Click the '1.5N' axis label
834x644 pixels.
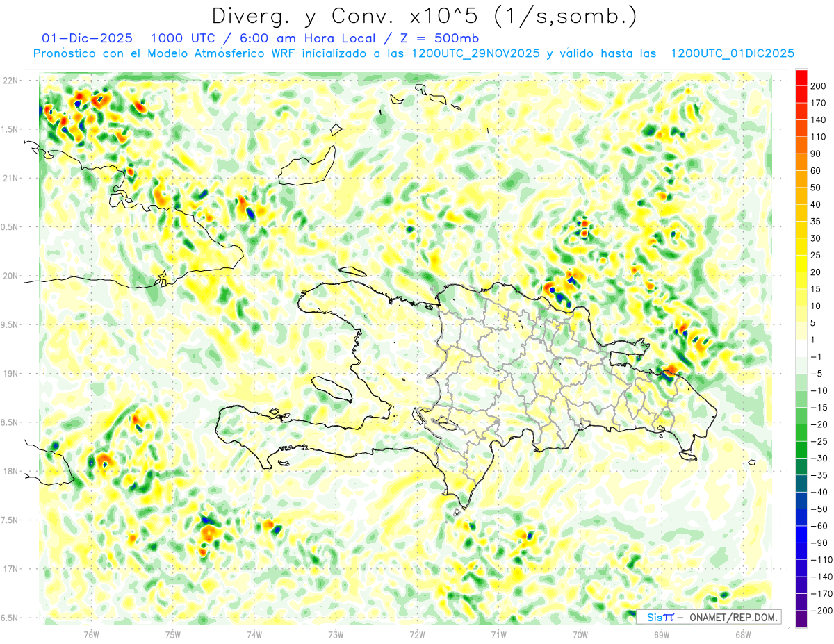[11, 129]
